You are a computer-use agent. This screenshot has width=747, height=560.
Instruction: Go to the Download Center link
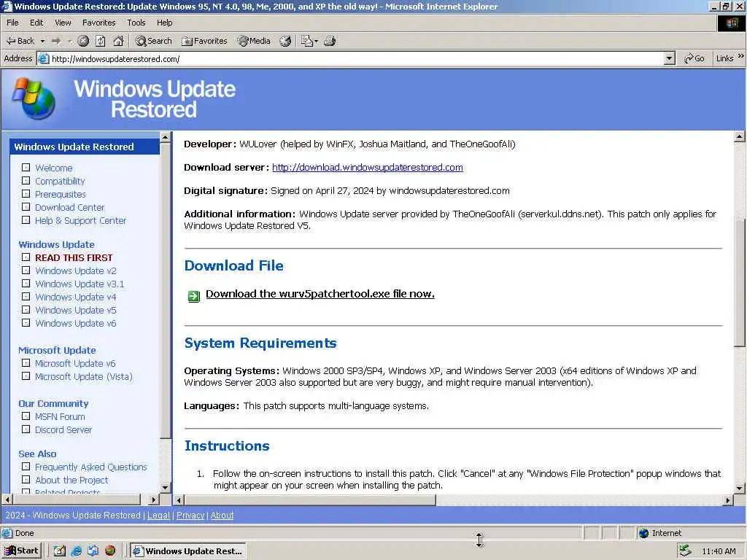tap(69, 208)
